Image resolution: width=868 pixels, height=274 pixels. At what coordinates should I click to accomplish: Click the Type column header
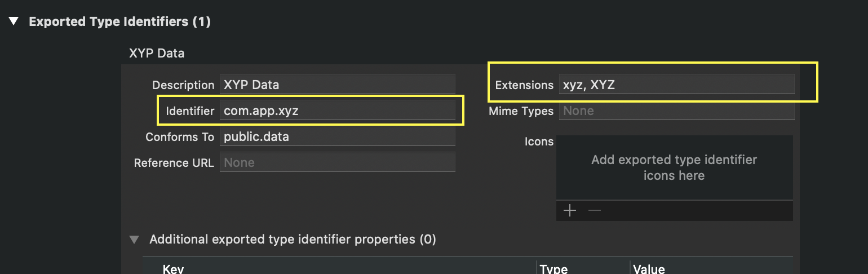click(553, 269)
